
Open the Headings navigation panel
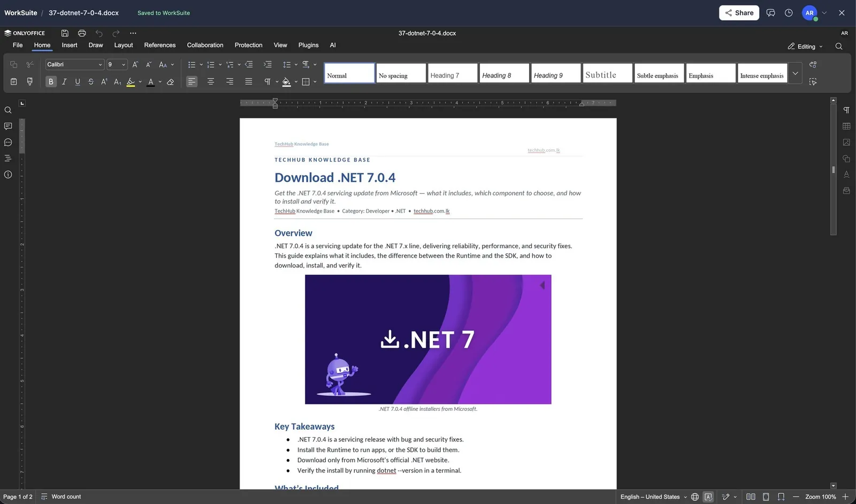pos(8,158)
